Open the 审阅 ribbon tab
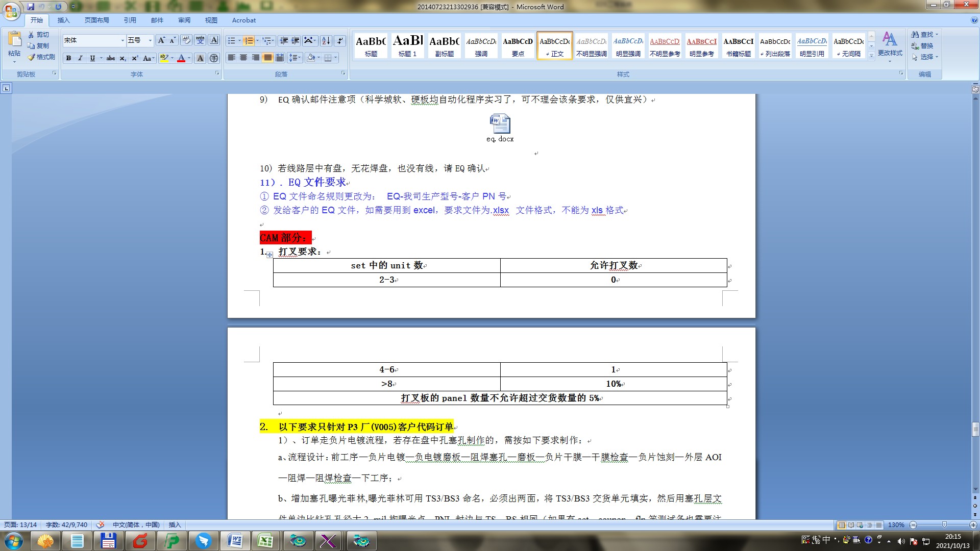Viewport: 980px width, 551px height. [184, 20]
